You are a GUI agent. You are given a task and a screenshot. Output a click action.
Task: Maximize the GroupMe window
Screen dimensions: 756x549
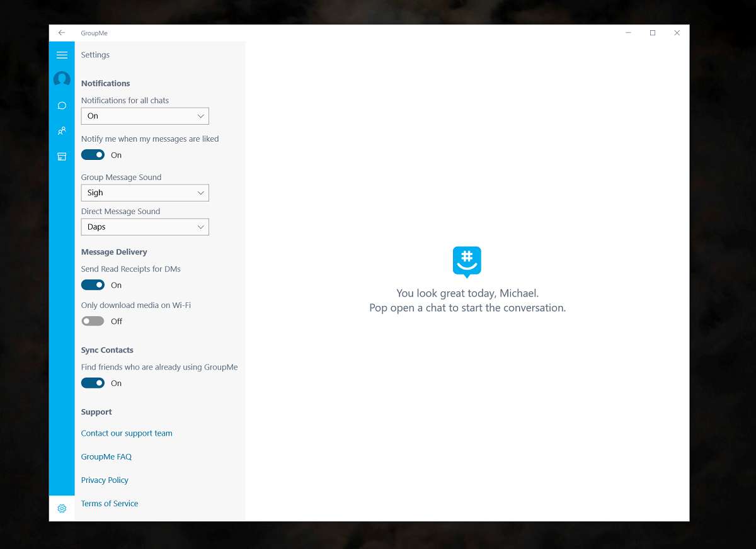coord(653,33)
